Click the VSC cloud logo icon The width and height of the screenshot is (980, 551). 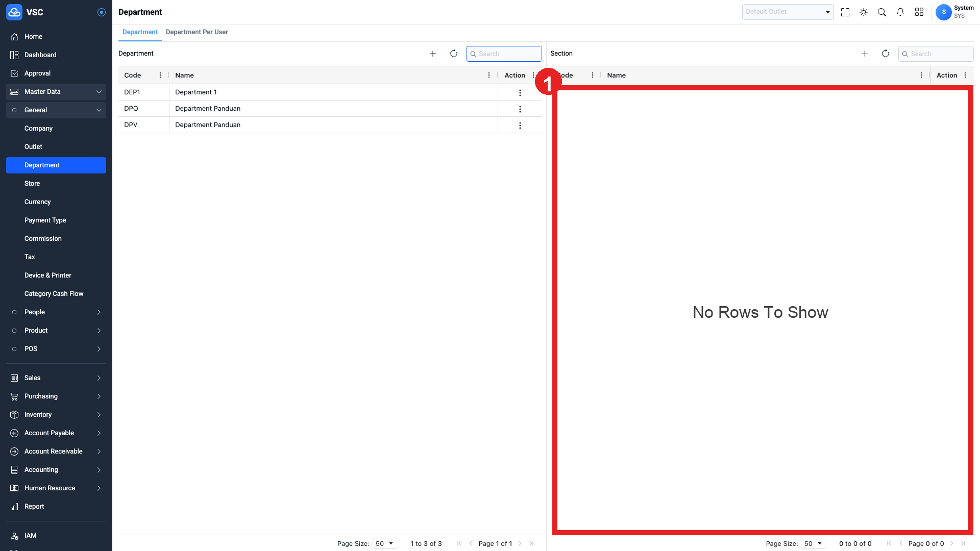pyautogui.click(x=14, y=12)
